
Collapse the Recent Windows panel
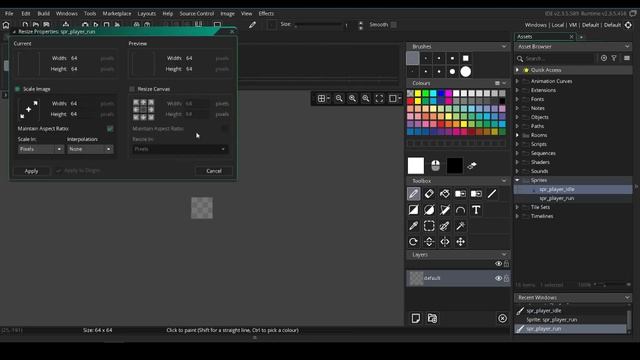tap(627, 298)
